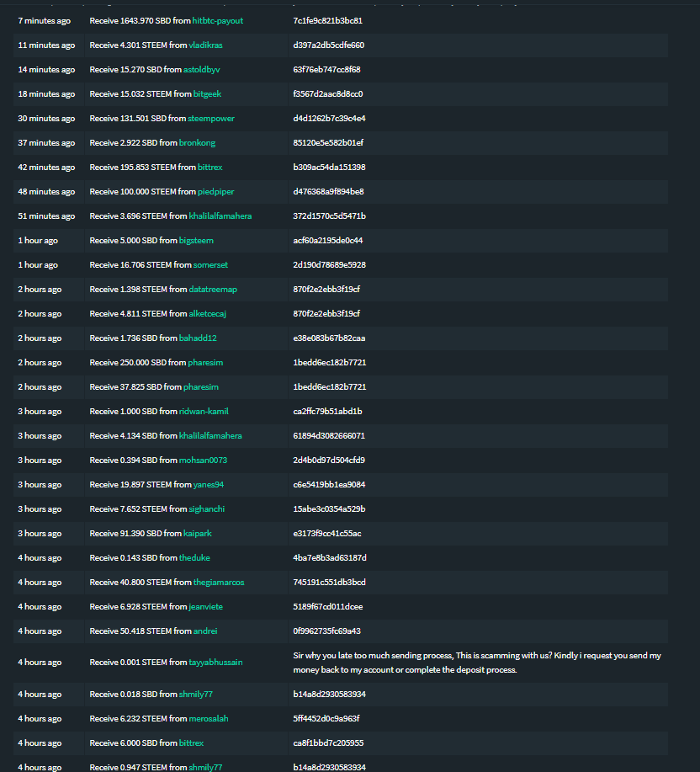Visit the bittrex exchange account link
Image resolution: width=700 pixels, height=772 pixels.
(209, 167)
